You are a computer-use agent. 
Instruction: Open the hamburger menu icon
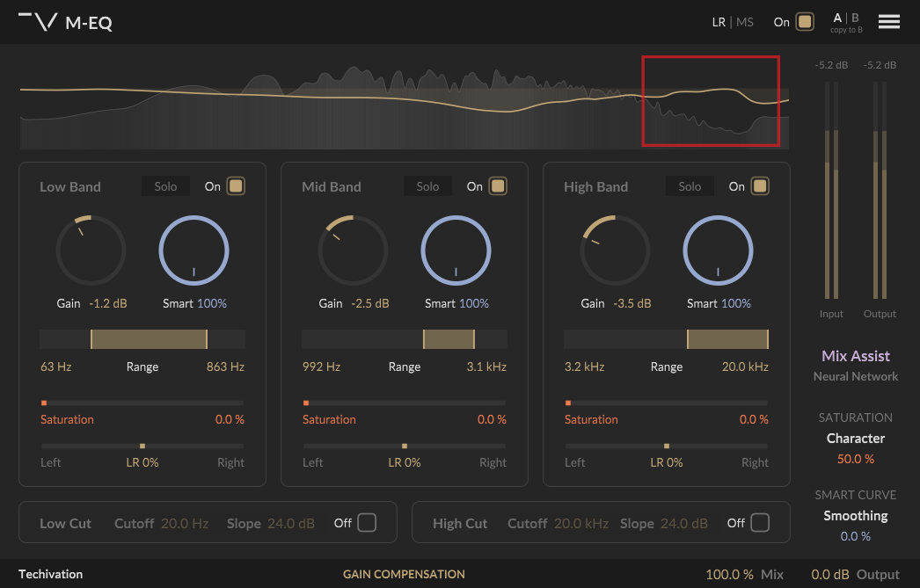[888, 22]
